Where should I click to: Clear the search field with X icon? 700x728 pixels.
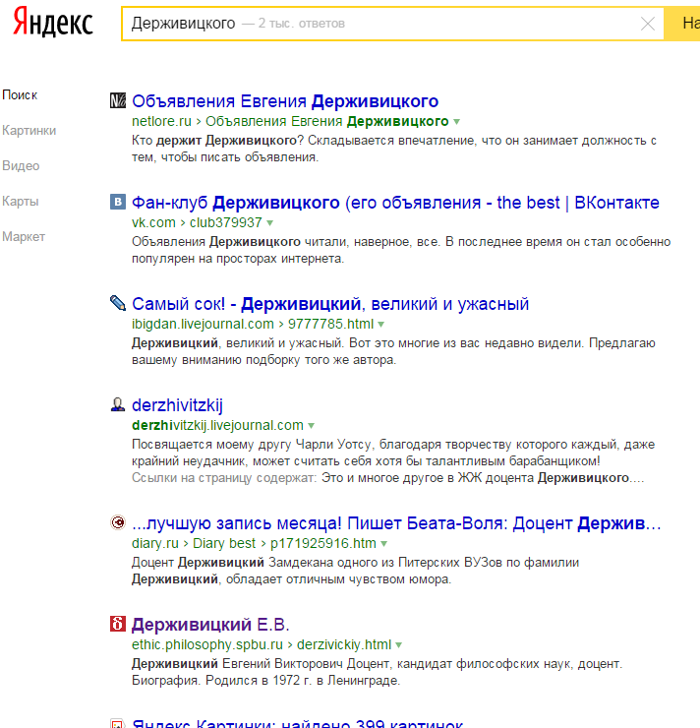pyautogui.click(x=648, y=24)
